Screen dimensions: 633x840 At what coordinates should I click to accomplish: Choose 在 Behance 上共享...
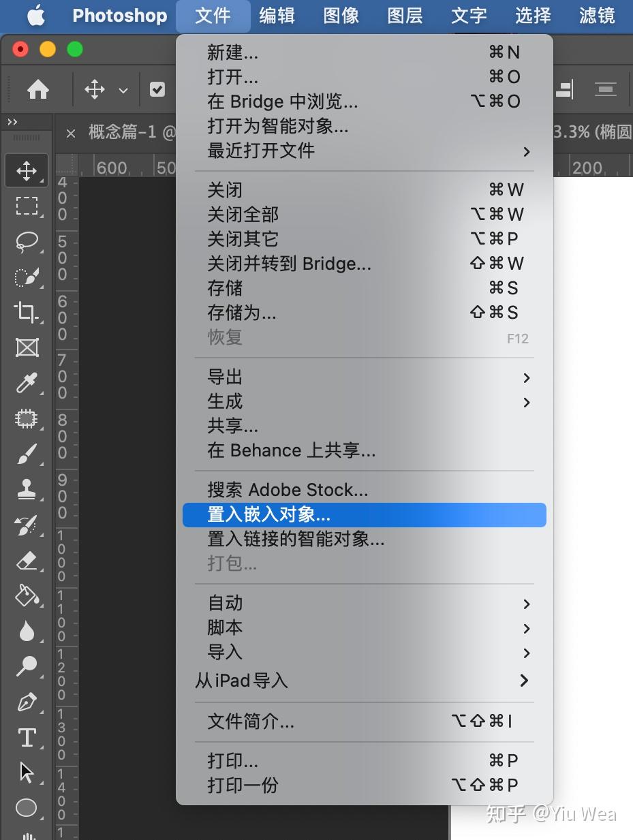pyautogui.click(x=365, y=450)
